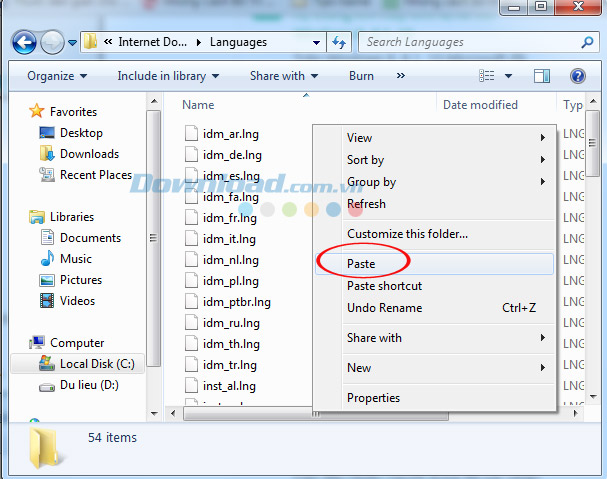Click the navigation pane scrollbar down arrow

pos(154,414)
